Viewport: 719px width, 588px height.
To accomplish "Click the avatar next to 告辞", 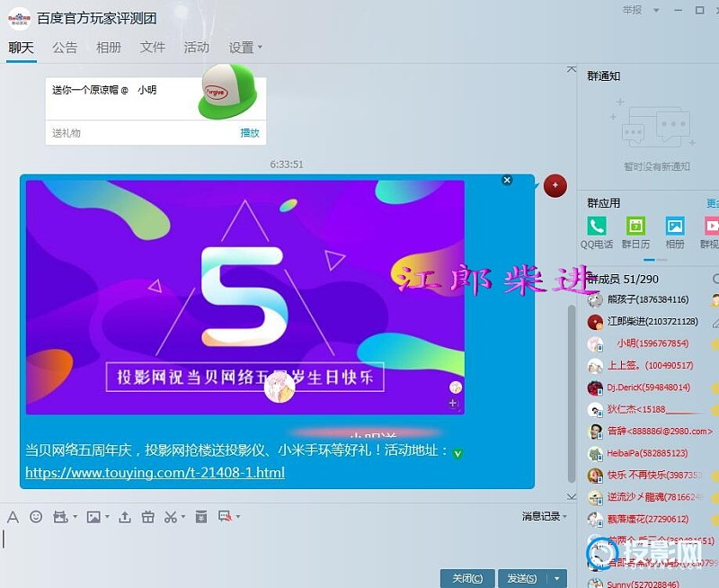I will [x=595, y=432].
